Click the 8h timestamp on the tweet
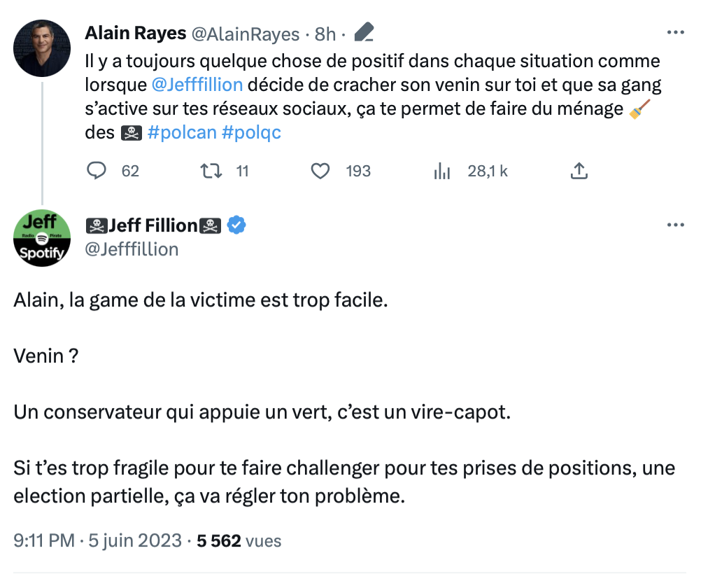The width and height of the screenshot is (701, 588). (x=325, y=34)
